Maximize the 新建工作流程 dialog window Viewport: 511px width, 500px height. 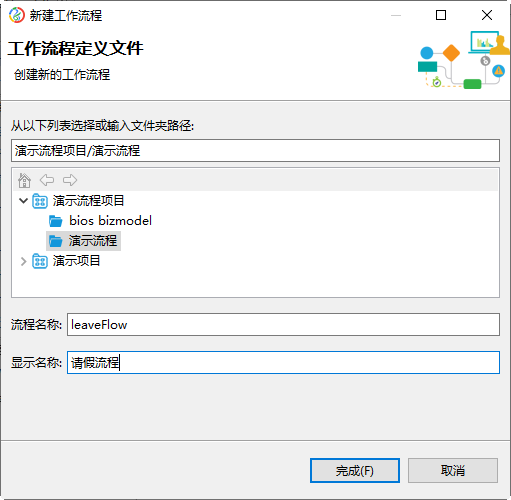[x=441, y=15]
